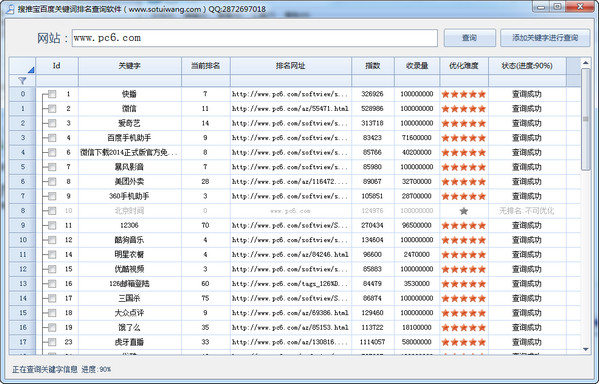Click the star rating in 微信 row

(x=463, y=109)
